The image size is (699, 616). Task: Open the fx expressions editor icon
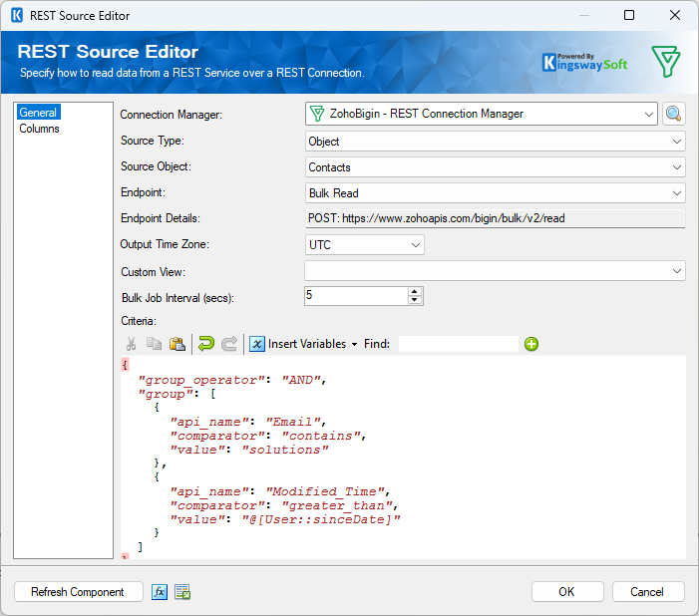(x=160, y=592)
